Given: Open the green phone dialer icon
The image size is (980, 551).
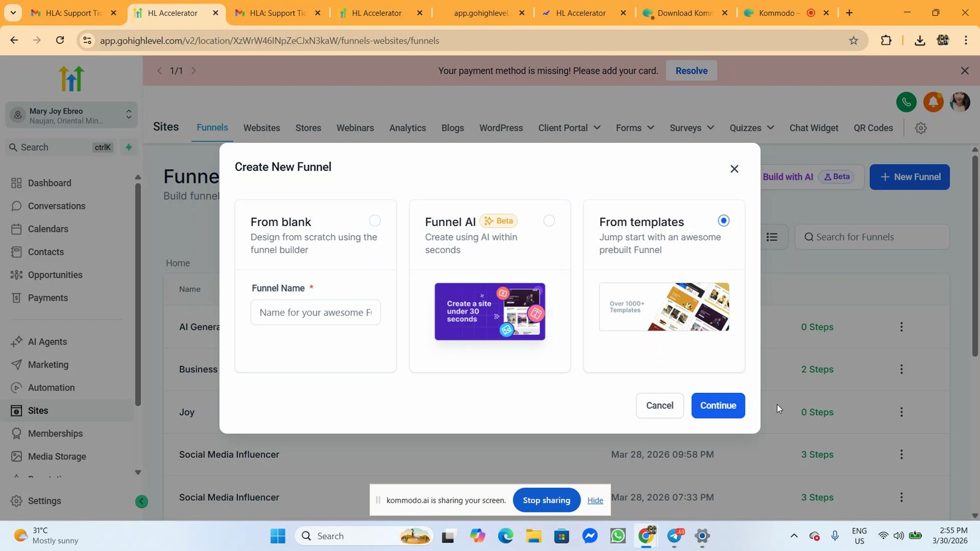Looking at the screenshot, I should (907, 102).
